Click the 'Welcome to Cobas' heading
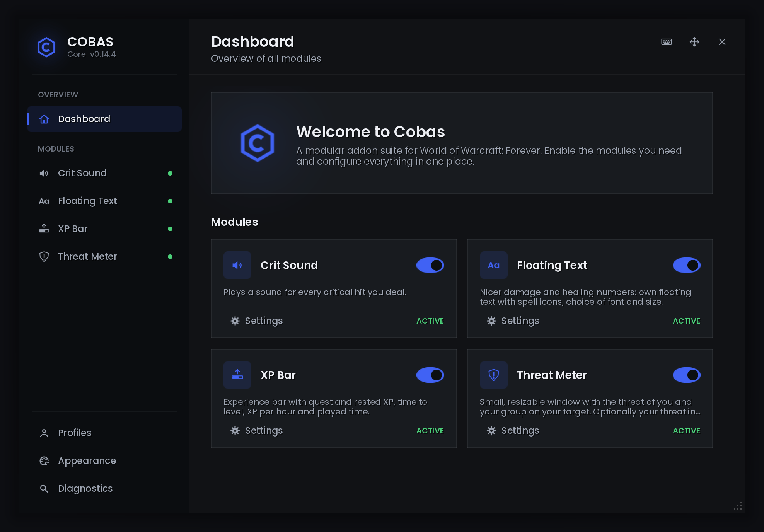764x532 pixels. tap(370, 132)
